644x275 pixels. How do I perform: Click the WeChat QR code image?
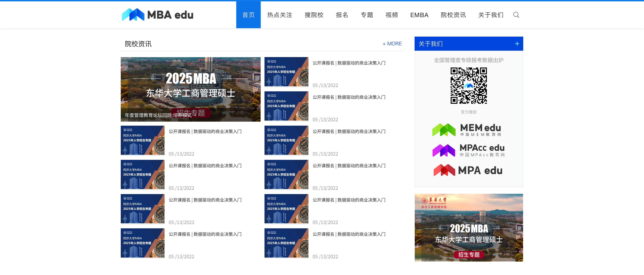coord(469,86)
